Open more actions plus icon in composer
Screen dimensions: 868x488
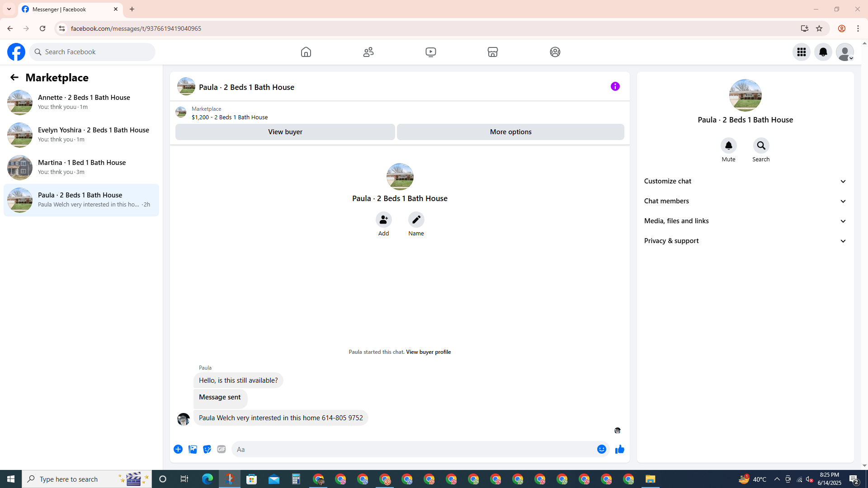pyautogui.click(x=178, y=449)
